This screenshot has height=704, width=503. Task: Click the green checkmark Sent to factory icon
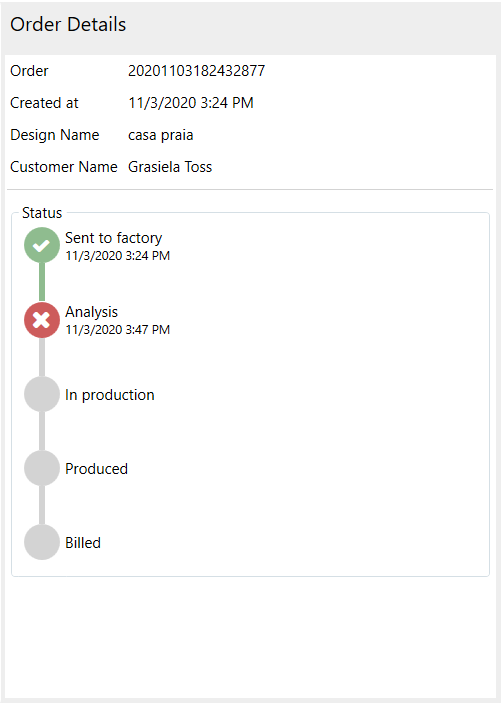click(x=42, y=245)
